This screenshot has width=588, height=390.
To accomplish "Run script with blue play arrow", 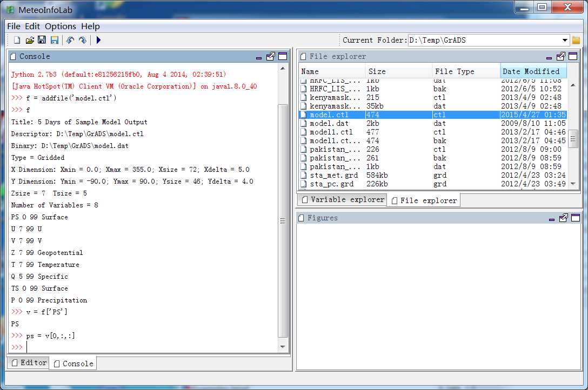I will 98,40.
